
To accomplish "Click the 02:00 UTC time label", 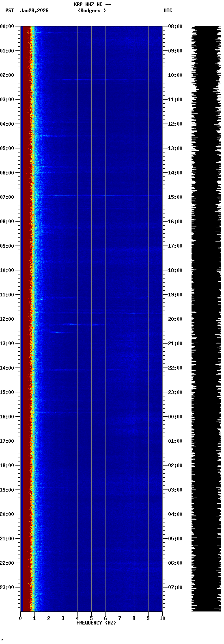I will click(x=175, y=466).
